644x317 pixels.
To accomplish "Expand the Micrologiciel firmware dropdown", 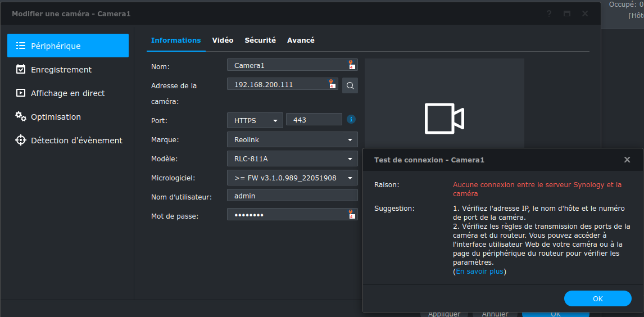I will point(292,178).
